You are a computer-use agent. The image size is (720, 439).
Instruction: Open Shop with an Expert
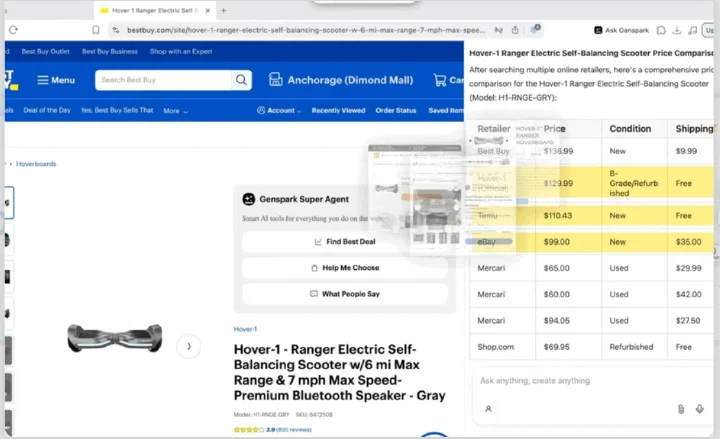point(181,51)
